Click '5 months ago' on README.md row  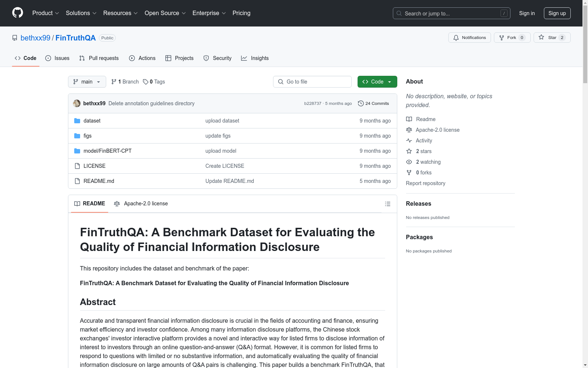coord(375,181)
